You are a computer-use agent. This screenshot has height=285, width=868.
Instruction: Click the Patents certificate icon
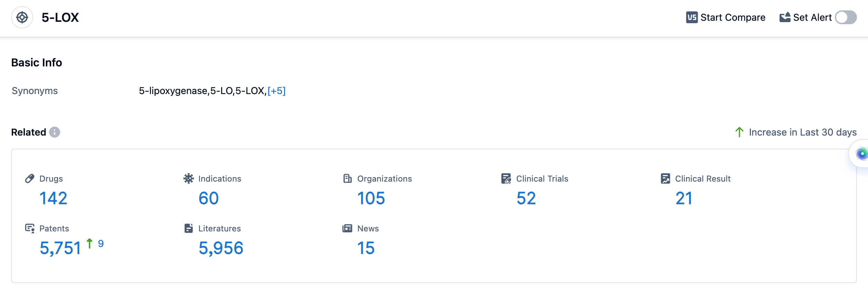[30, 228]
